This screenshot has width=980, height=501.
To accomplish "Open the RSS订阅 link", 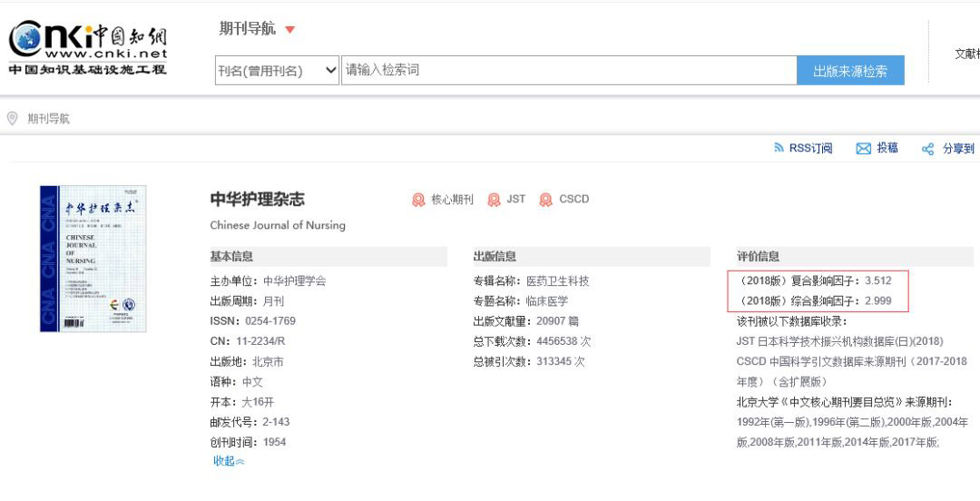I will (810, 148).
